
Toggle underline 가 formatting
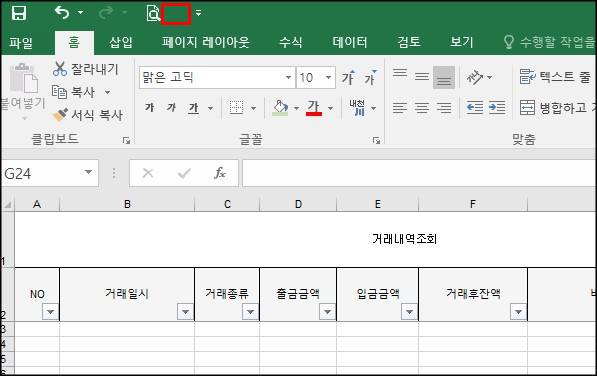(x=193, y=108)
